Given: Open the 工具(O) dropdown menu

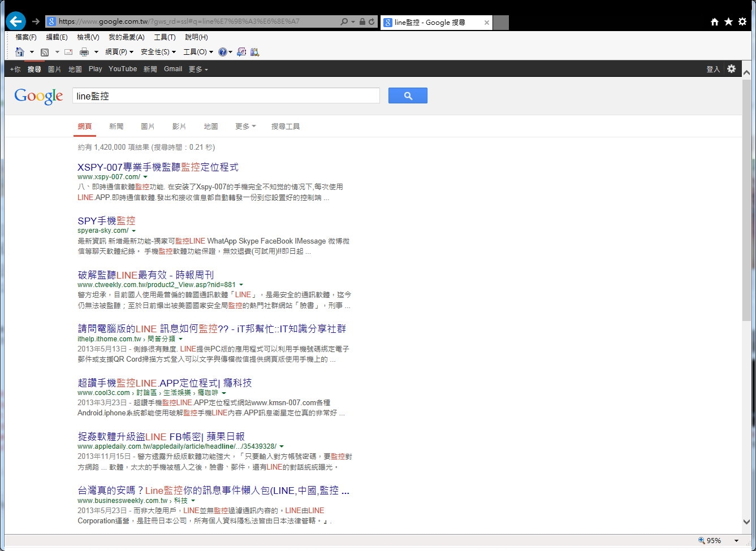Looking at the screenshot, I should [198, 52].
